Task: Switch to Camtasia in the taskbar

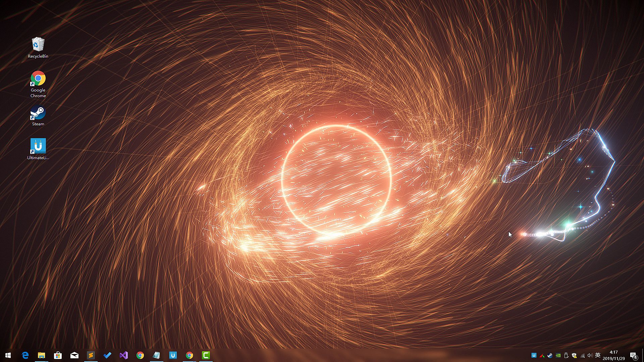Action: coord(206,355)
